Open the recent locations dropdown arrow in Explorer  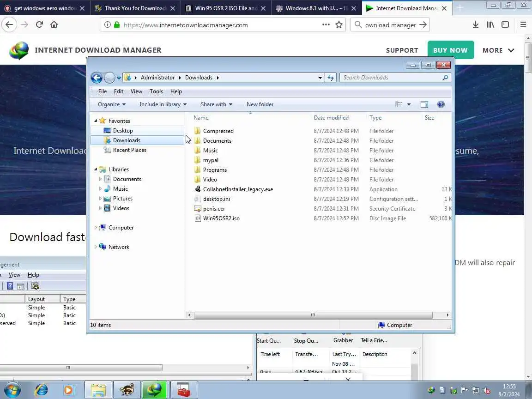click(119, 78)
